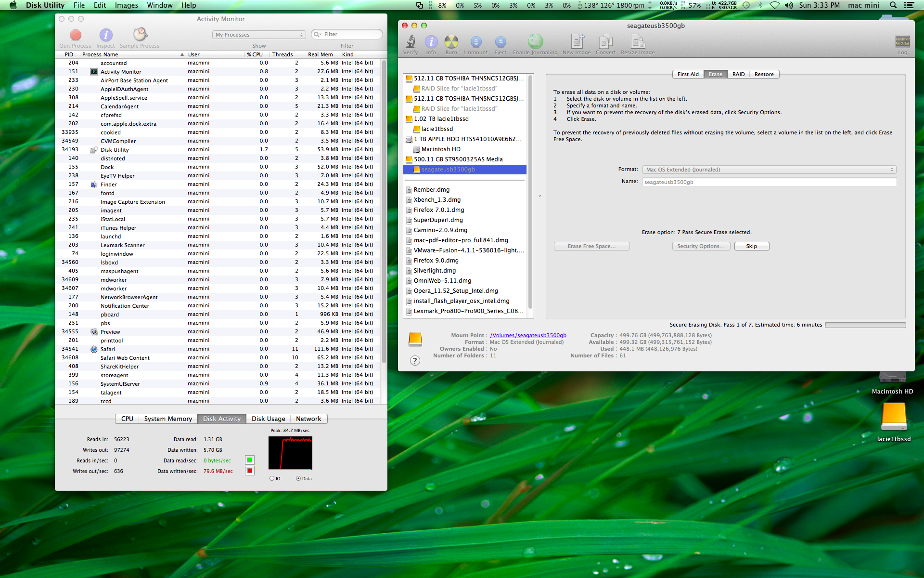Click the Quit Process stop icon
The height and width of the screenshot is (578, 924).
76,35
